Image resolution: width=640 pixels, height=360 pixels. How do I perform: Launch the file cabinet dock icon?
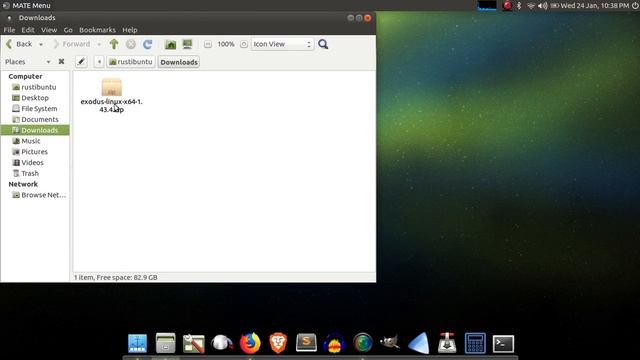(165, 343)
